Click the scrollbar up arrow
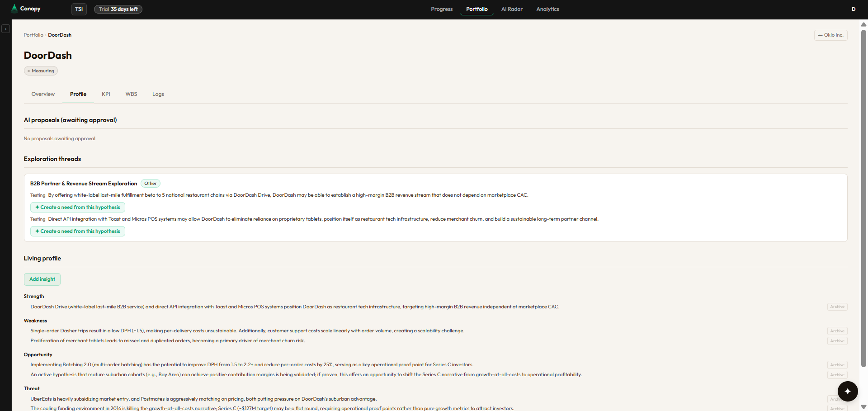The height and width of the screenshot is (411, 868). pos(863,24)
